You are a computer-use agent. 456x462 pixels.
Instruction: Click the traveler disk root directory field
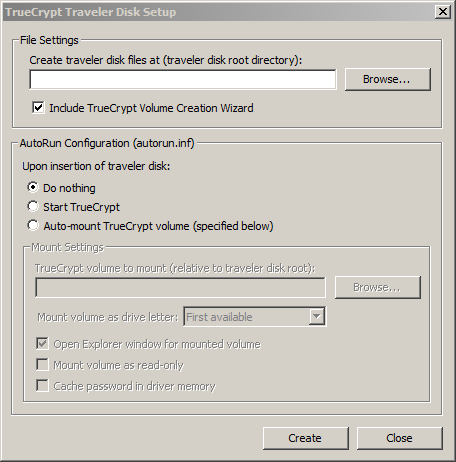coord(183,80)
